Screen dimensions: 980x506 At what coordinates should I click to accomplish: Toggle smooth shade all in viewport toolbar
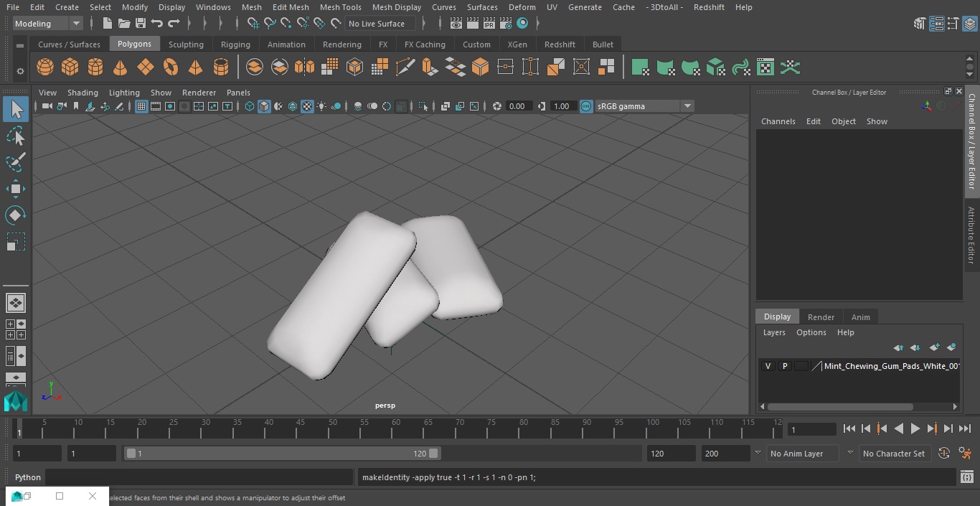(x=264, y=106)
